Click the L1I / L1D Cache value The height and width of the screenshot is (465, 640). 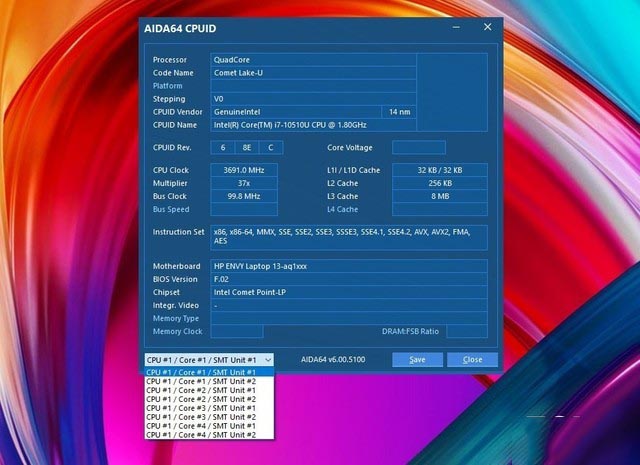tap(440, 170)
